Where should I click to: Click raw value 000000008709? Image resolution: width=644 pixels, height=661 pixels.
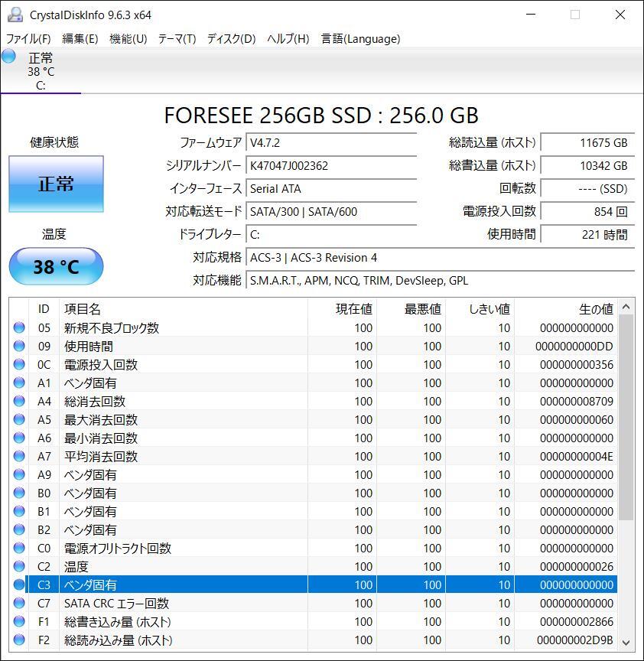(577, 401)
